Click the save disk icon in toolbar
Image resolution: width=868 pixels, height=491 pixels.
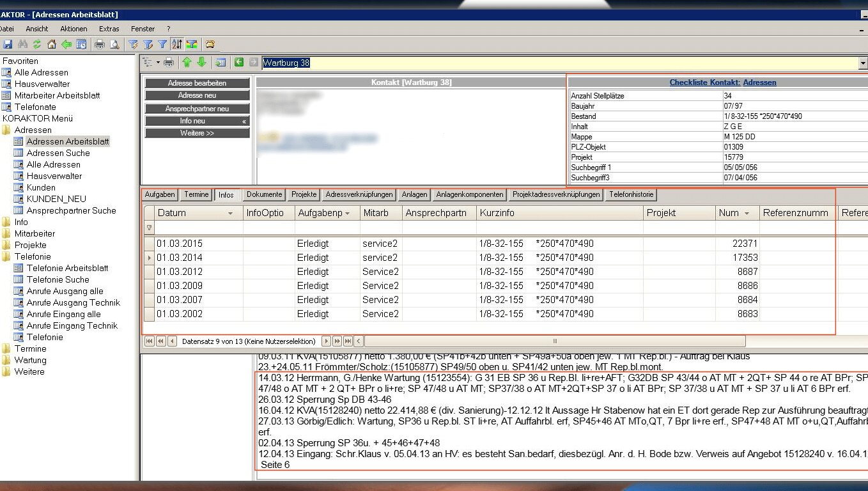8,44
